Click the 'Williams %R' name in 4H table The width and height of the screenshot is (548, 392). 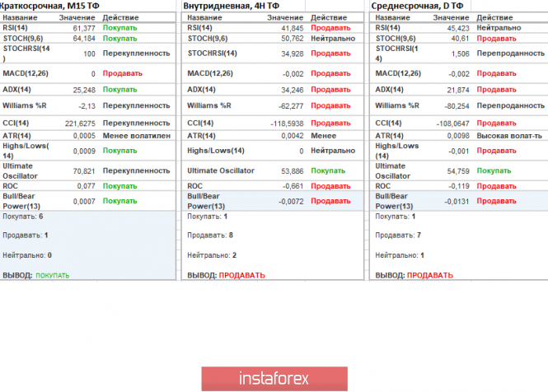(209, 105)
